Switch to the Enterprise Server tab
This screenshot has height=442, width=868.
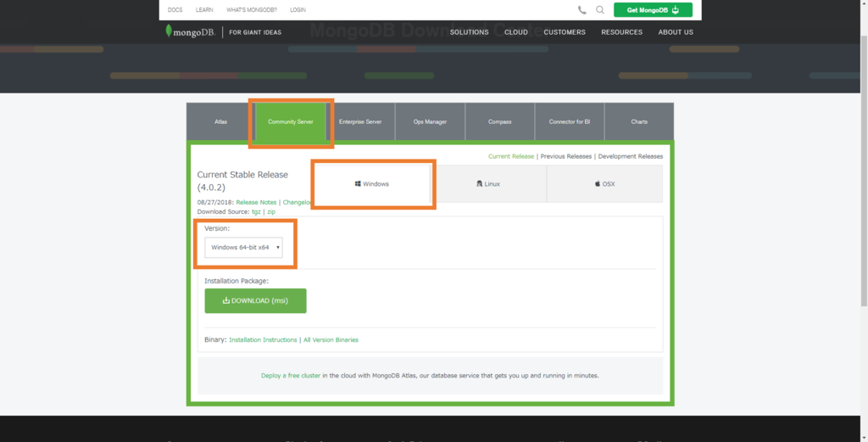pos(360,121)
